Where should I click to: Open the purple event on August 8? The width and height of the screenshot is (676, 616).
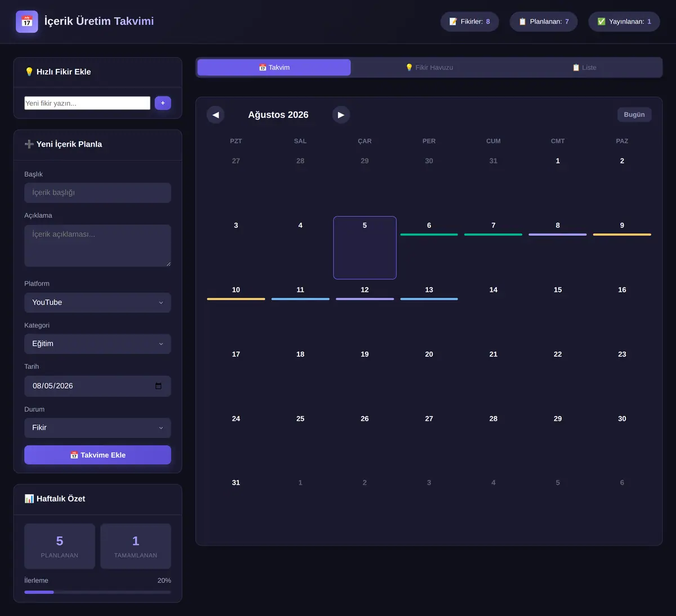[x=558, y=234]
